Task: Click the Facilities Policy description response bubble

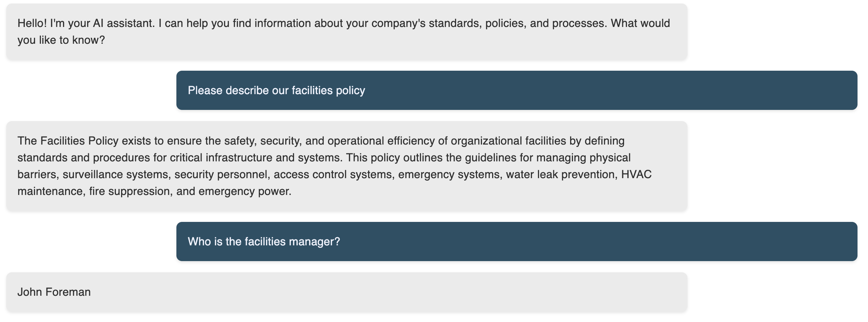Action: point(347,166)
